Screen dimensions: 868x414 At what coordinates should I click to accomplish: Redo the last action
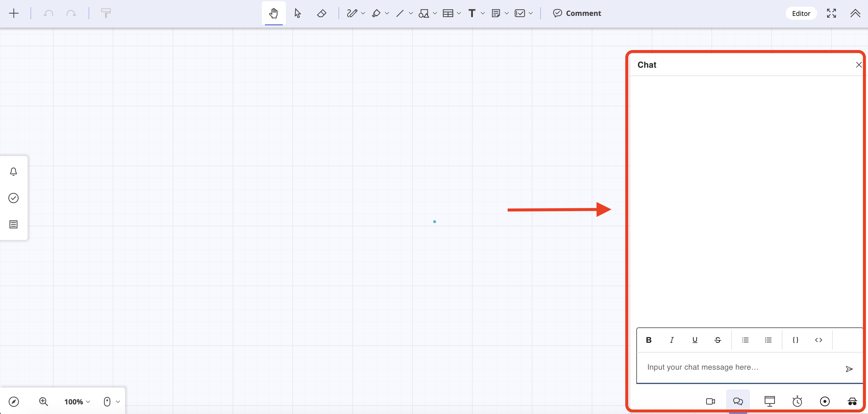pyautogui.click(x=71, y=13)
